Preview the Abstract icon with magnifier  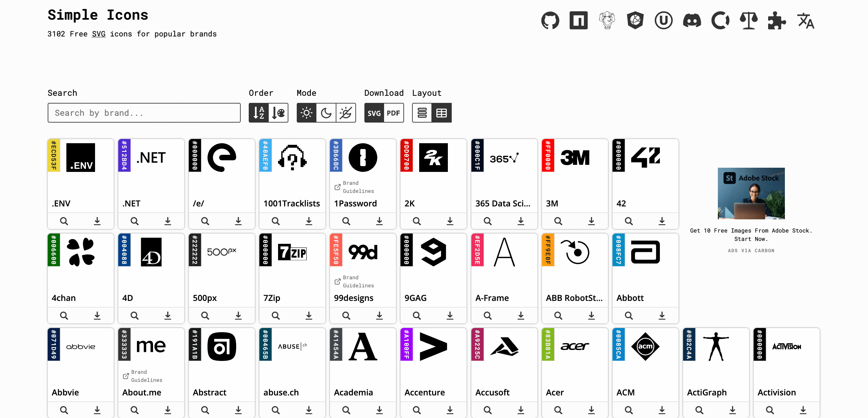205,410
